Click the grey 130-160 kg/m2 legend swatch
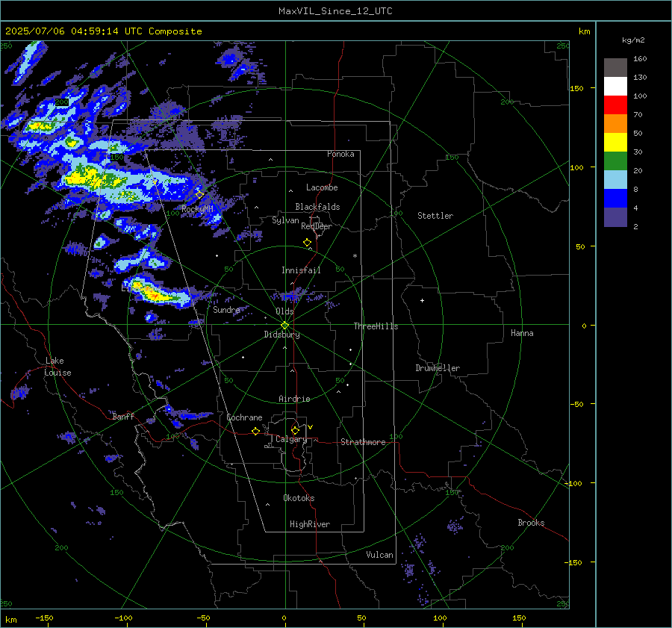 click(615, 68)
